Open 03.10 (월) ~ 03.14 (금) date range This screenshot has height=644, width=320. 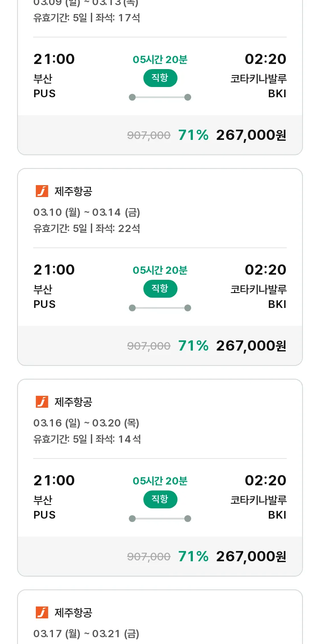(87, 212)
